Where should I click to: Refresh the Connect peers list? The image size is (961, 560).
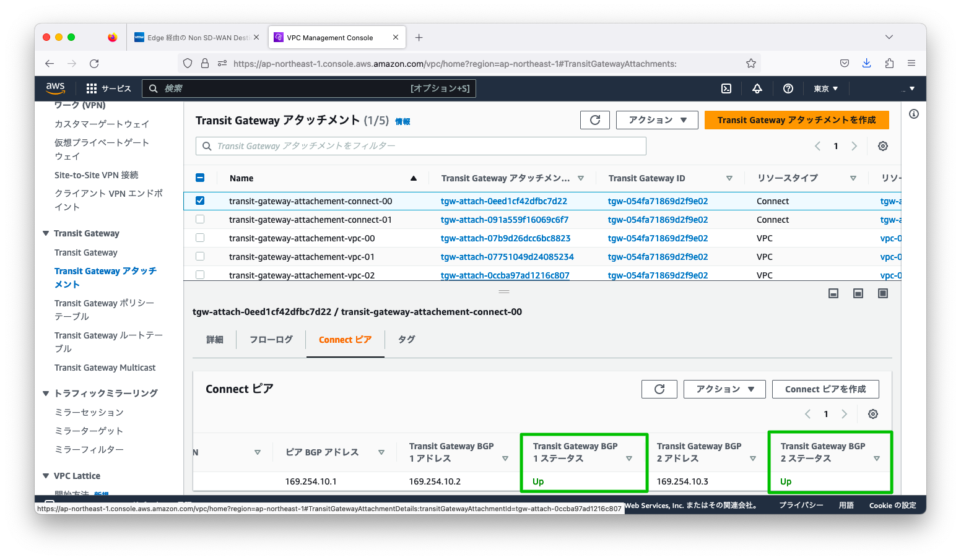point(659,389)
